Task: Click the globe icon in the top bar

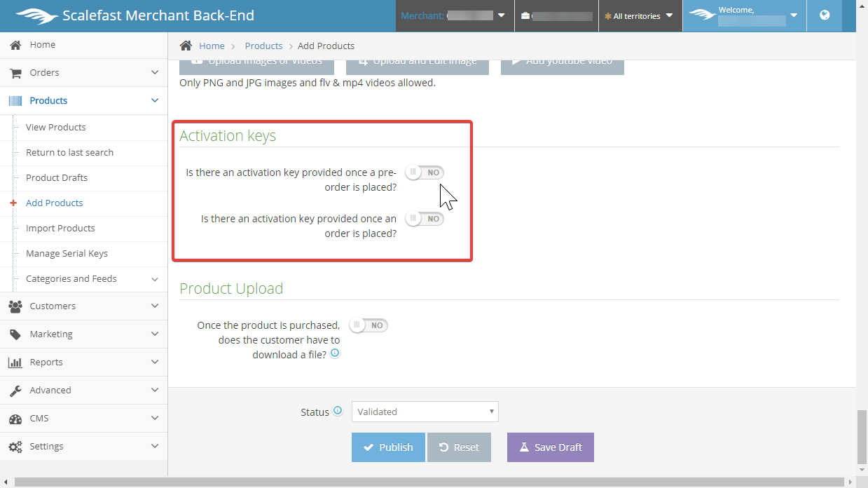Action: coord(825,15)
